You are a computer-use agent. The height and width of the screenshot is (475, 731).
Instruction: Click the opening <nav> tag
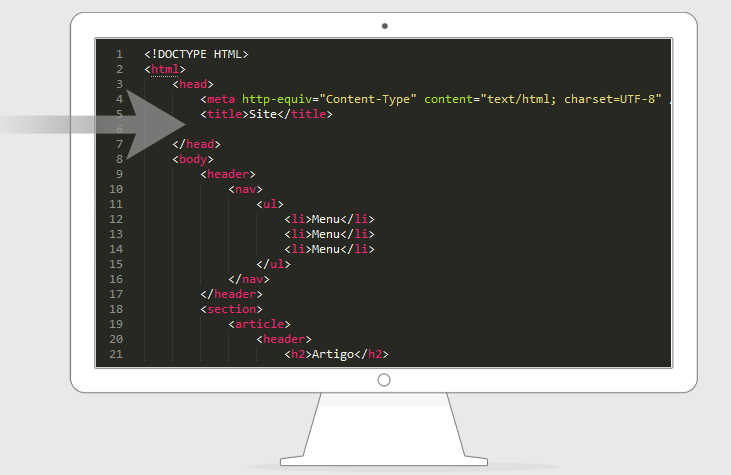click(246, 189)
